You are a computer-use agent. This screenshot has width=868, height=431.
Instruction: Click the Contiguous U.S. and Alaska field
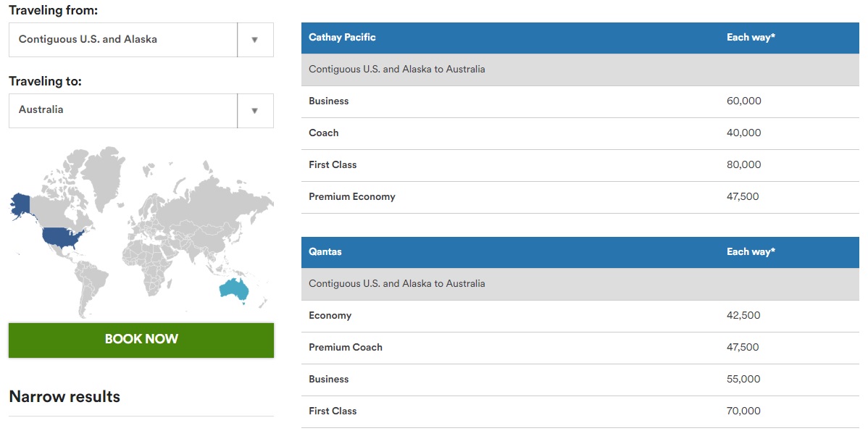pyautogui.click(x=123, y=40)
